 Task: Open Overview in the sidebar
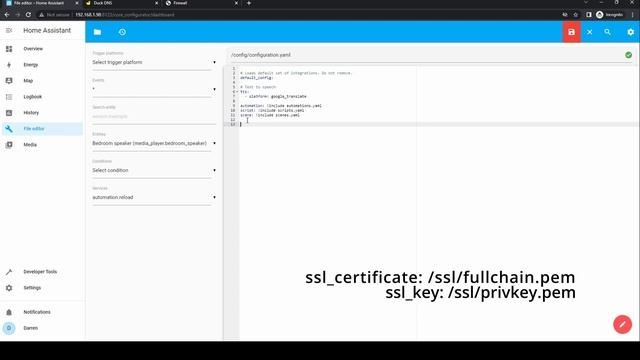coord(42,49)
